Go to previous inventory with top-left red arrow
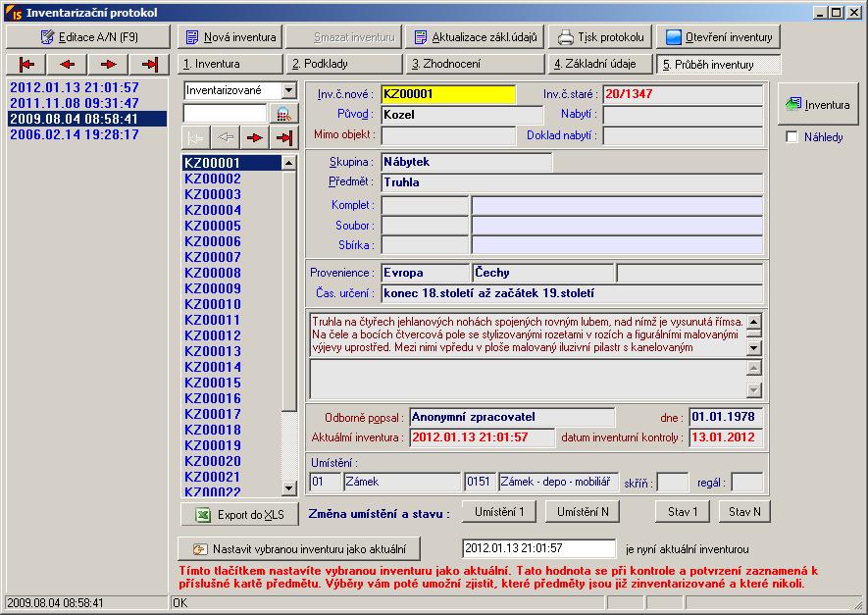Viewport: 868px width, 615px height. pos(67,64)
